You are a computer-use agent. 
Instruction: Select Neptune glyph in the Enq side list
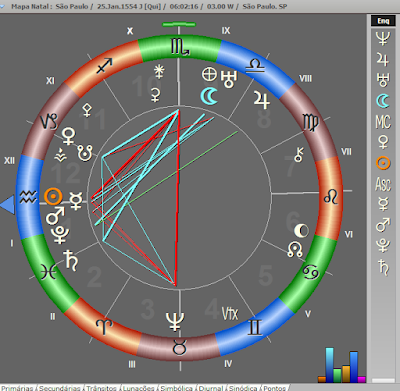383,38
